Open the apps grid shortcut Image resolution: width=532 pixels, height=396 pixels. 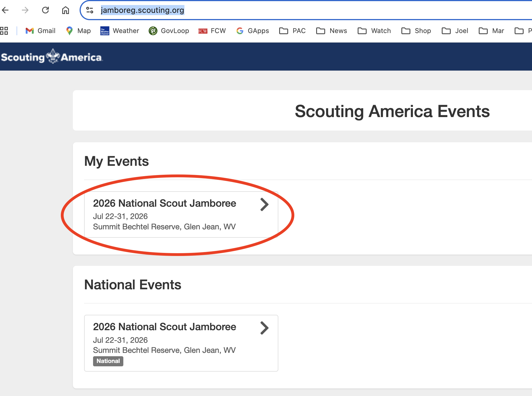click(x=4, y=31)
